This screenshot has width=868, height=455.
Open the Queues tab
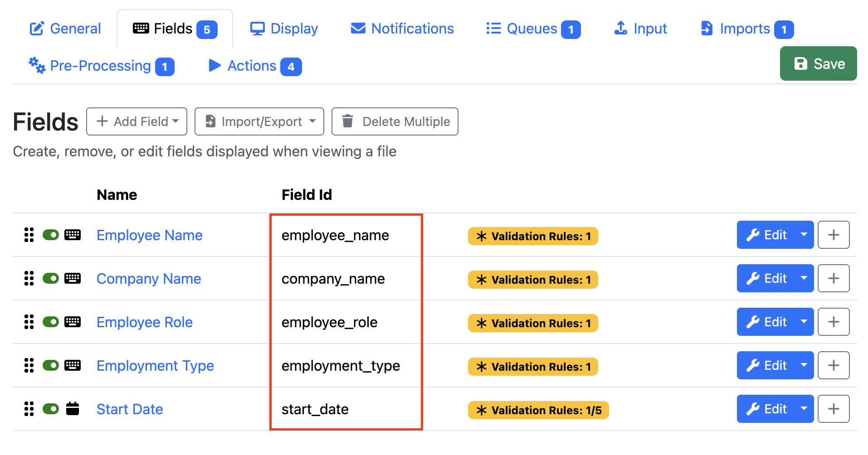533,29
